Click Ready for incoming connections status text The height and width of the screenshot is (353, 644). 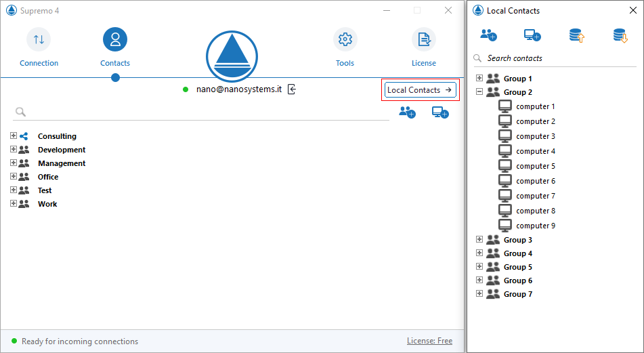tap(80, 341)
